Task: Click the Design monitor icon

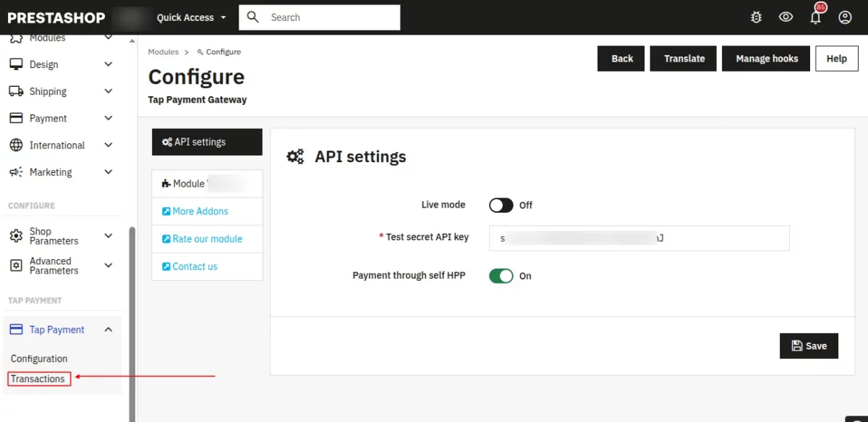Action: (x=16, y=64)
